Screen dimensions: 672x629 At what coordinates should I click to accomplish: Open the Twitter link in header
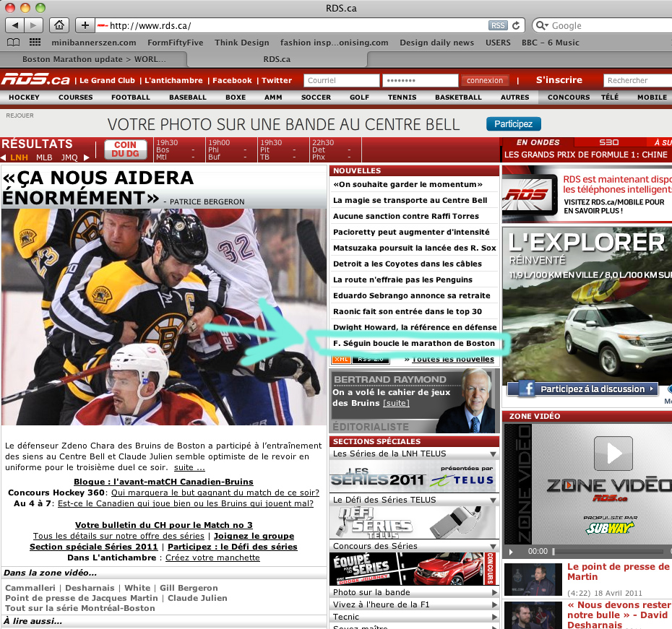[x=277, y=80]
